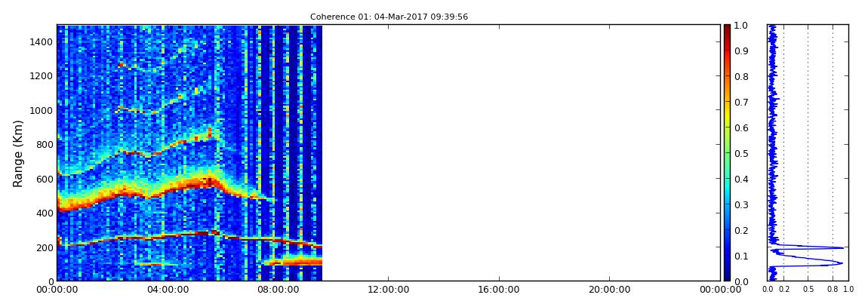This screenshot has height=307, width=868.
Task: Click the 1000 range tick label
Action: (42, 111)
